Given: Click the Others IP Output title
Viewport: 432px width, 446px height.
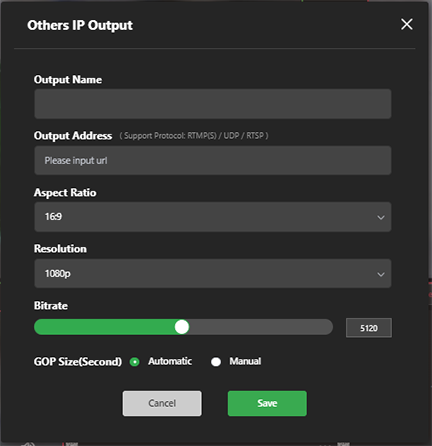Looking at the screenshot, I should (x=80, y=25).
